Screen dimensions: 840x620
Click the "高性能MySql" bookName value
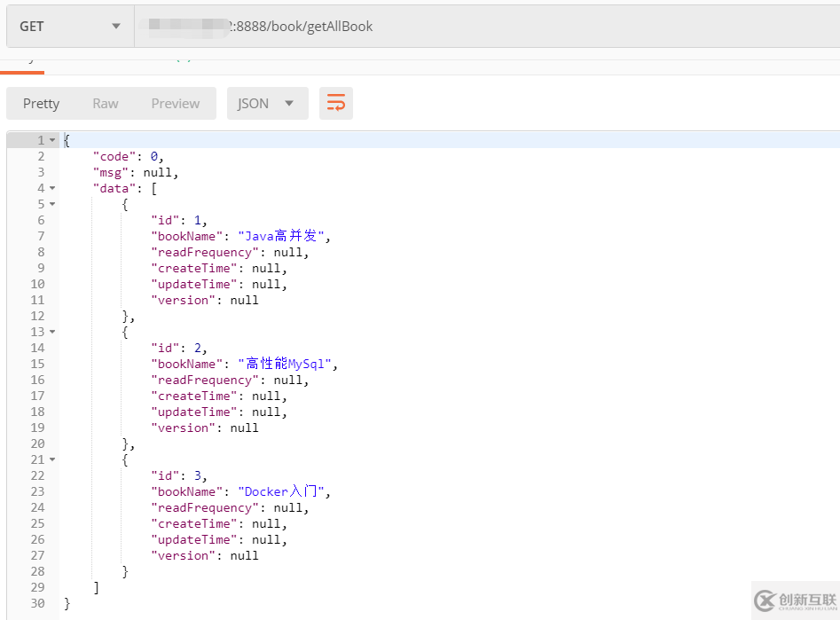[x=287, y=365]
